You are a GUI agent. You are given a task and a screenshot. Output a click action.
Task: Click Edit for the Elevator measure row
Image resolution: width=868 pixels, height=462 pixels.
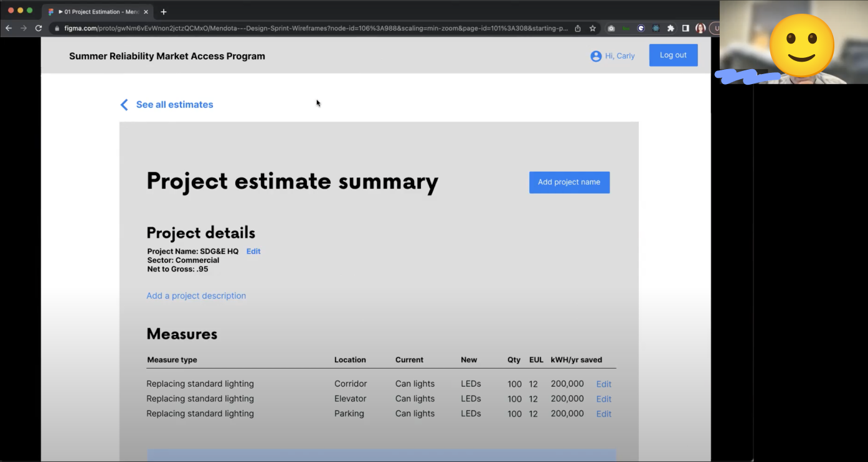pyautogui.click(x=604, y=399)
